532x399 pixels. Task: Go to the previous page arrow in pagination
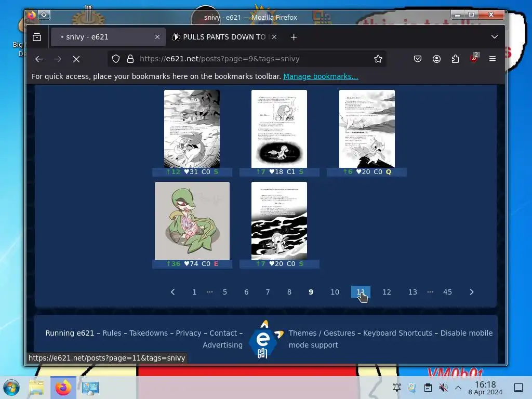172,292
